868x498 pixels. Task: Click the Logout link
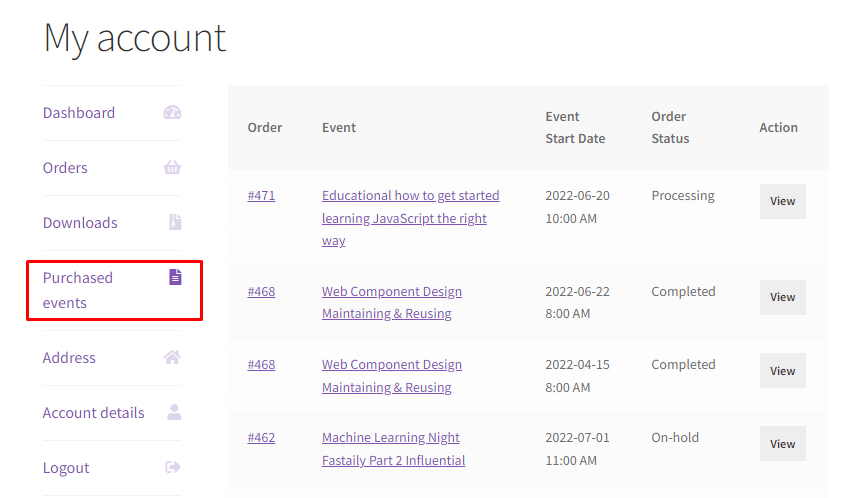[x=65, y=468]
